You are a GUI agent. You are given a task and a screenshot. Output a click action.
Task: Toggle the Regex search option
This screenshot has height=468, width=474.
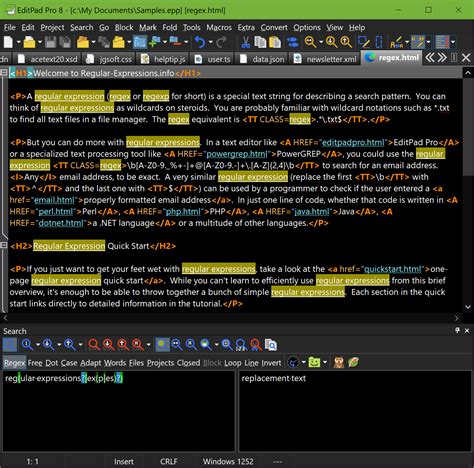(14, 363)
